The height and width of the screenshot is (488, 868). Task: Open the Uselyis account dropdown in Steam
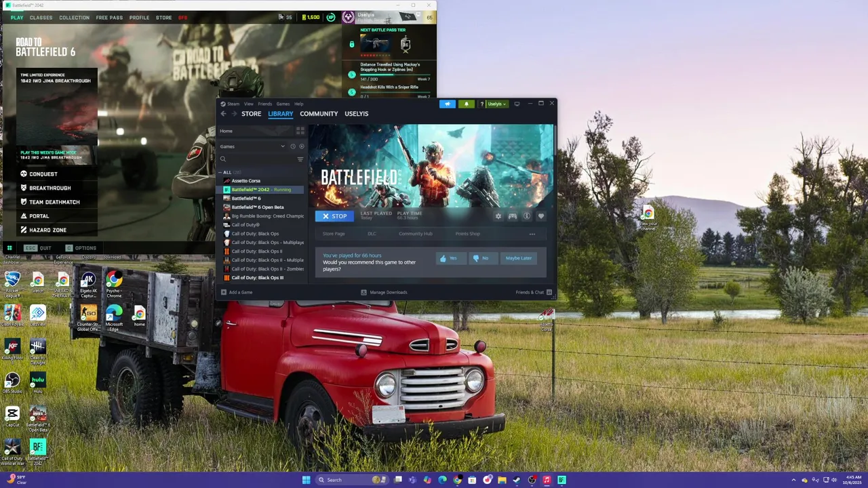(496, 104)
